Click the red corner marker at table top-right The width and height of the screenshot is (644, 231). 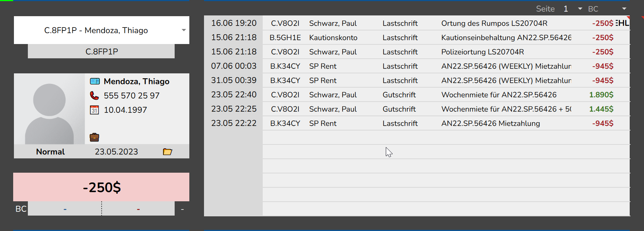(628, 18)
